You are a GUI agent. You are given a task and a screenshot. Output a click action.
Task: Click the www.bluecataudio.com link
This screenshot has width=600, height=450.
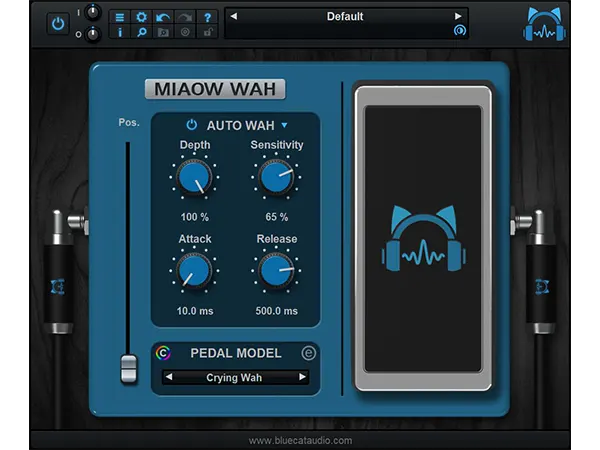point(299,439)
